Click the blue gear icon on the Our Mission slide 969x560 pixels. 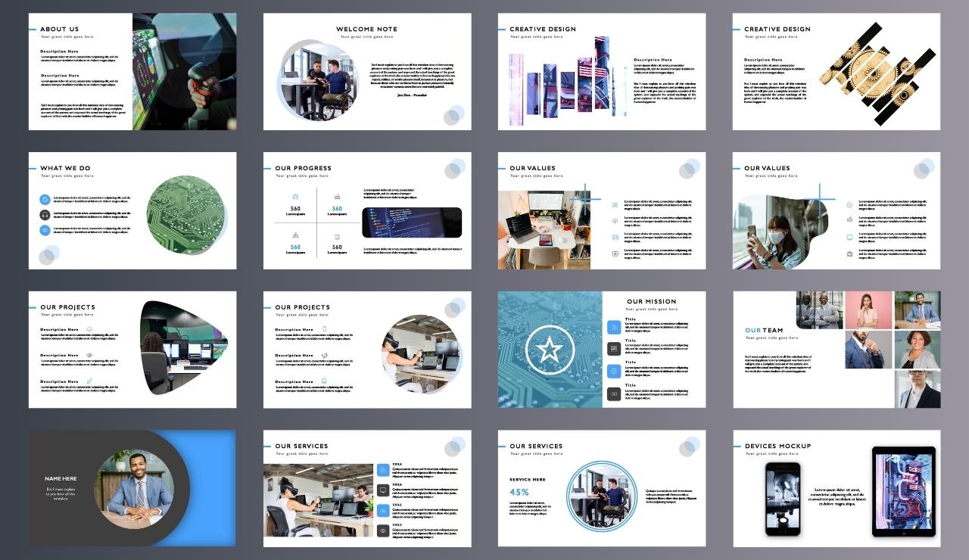click(x=614, y=370)
